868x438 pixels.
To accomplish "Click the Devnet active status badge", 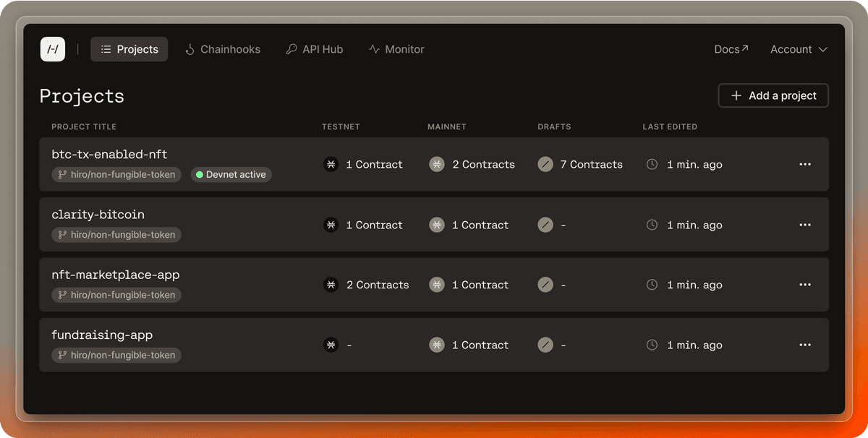I will (231, 175).
